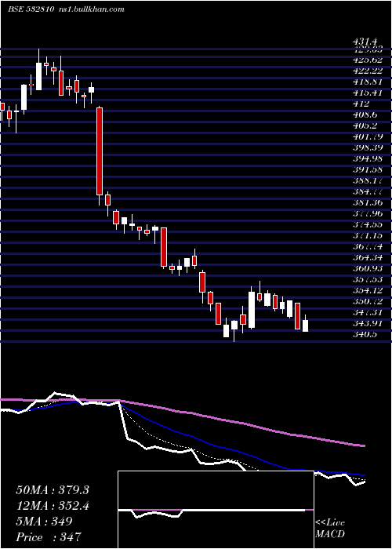Click the 394.98 price axis label
The image size is (392, 549).
pyautogui.click(x=368, y=158)
